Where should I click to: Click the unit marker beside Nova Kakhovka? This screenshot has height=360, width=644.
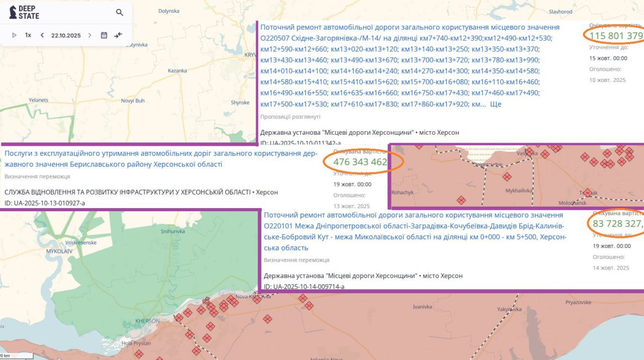[x=257, y=300]
